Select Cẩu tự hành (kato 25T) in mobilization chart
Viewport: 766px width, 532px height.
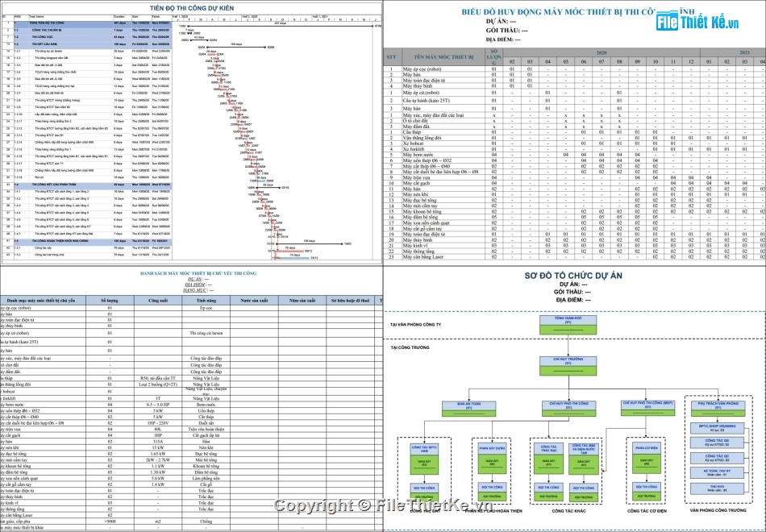coord(426,101)
